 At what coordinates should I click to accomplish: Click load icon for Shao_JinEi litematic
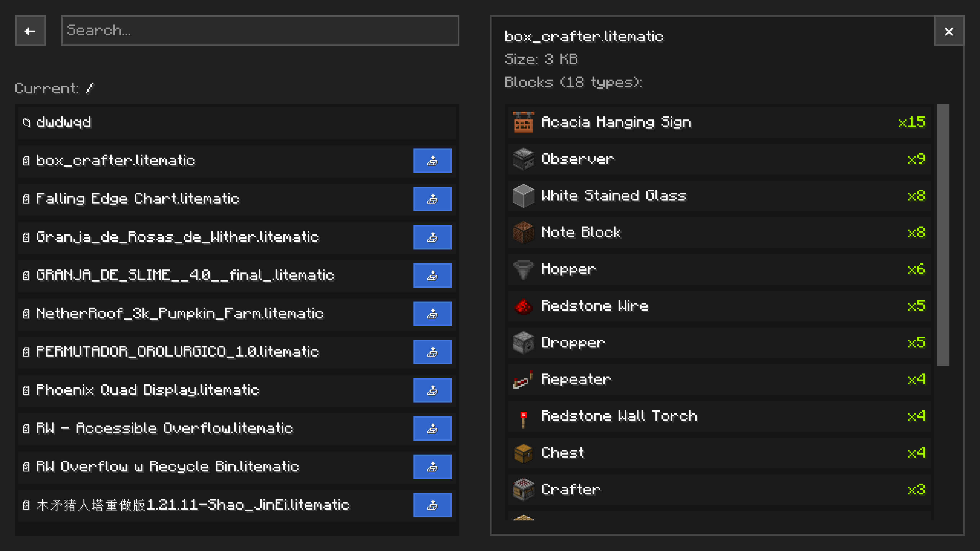tap(432, 505)
